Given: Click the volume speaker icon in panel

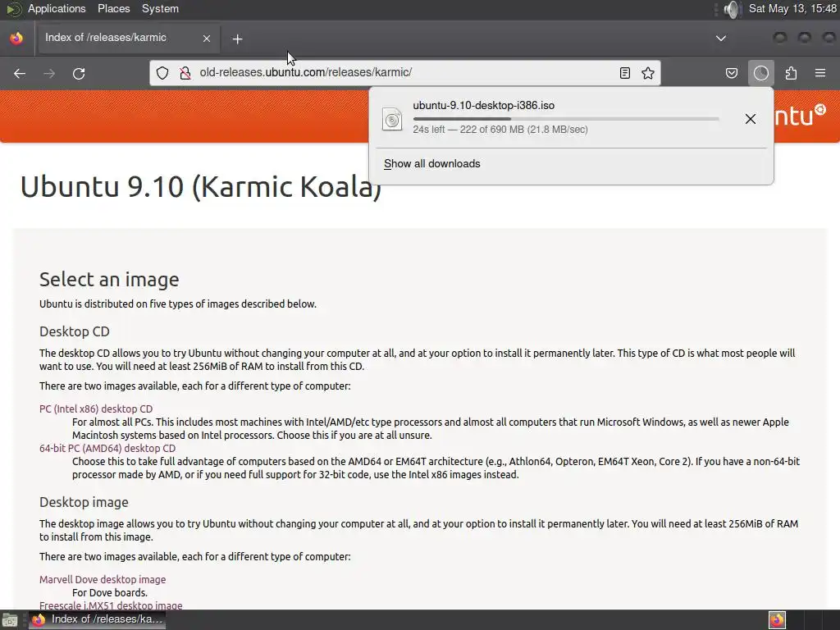Looking at the screenshot, I should pos(732,9).
